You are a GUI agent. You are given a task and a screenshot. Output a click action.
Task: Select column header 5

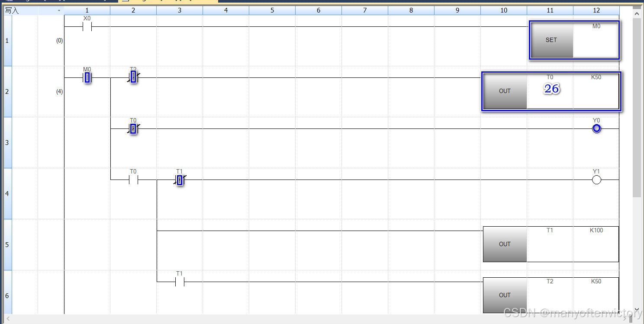pyautogui.click(x=272, y=10)
